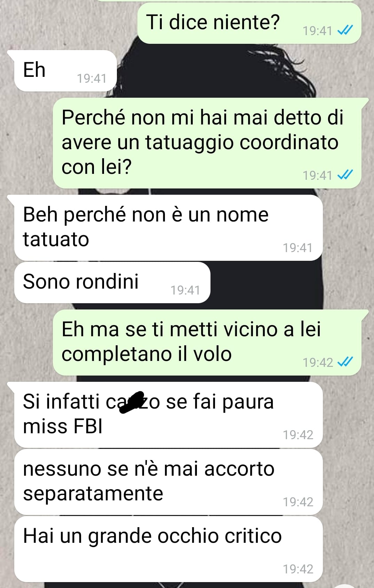Image resolution: width=374 pixels, height=588 pixels.
Task: Tap the 19:42 timestamp under 'separatamente'
Action: coord(298,502)
